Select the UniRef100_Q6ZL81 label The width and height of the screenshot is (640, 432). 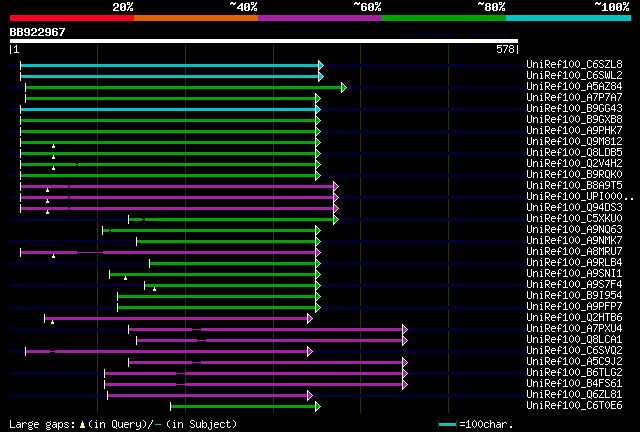(574, 395)
